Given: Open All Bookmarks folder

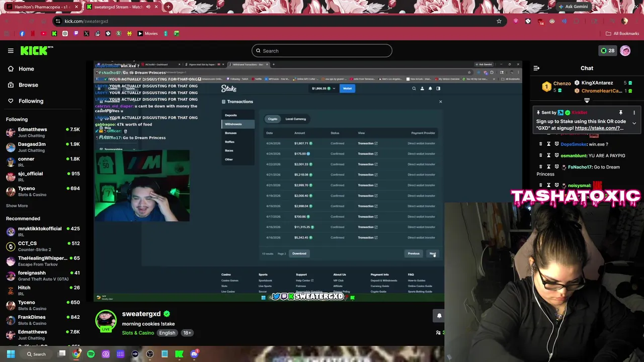Looking at the screenshot, I should click(622, 34).
